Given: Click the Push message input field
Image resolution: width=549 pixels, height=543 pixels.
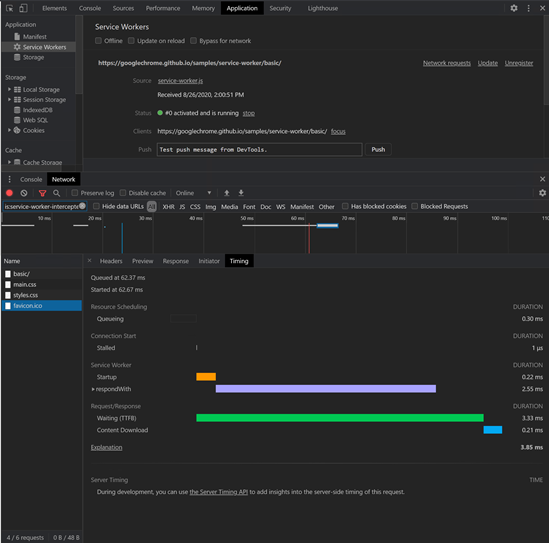Looking at the screenshot, I should pos(259,149).
